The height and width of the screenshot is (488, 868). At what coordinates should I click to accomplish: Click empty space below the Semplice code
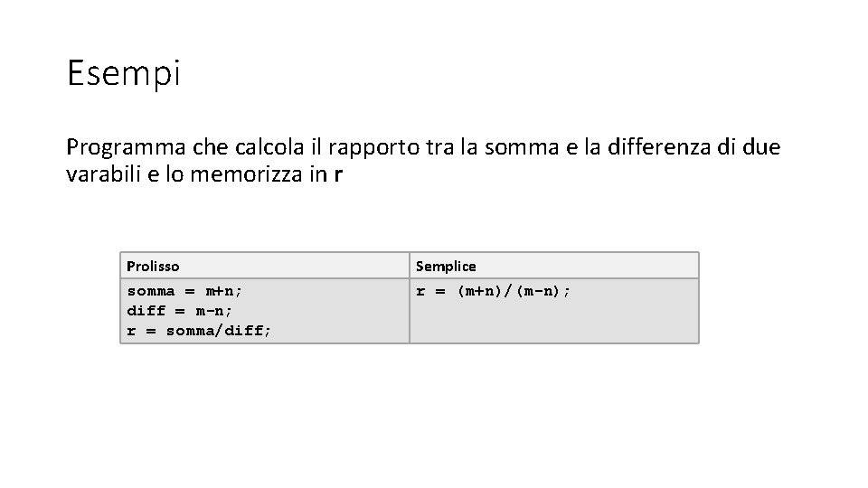click(x=553, y=324)
